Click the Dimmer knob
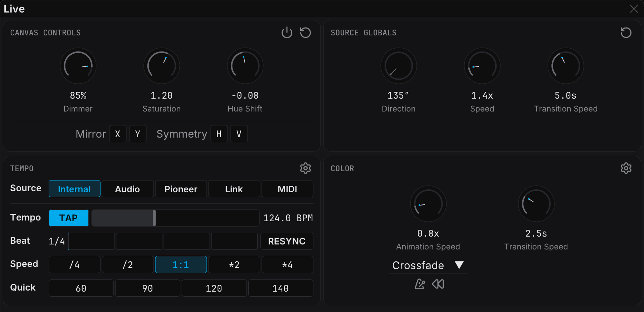Screen dimensions: 644x312 (78, 66)
